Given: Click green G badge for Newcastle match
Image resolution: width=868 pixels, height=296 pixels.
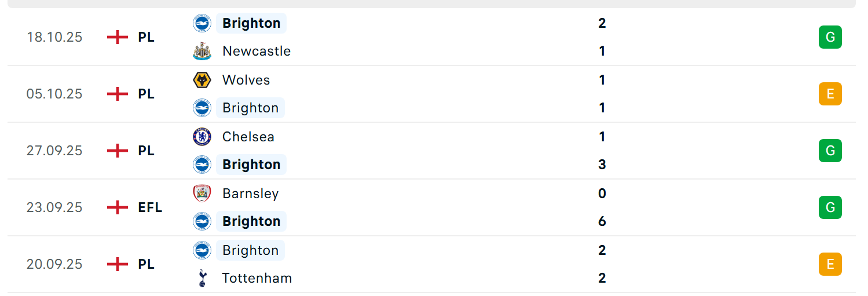Looking at the screenshot, I should coord(830,37).
